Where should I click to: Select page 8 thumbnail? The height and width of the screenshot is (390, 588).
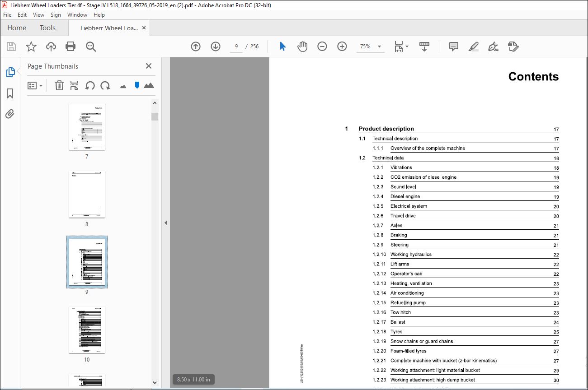[87, 194]
